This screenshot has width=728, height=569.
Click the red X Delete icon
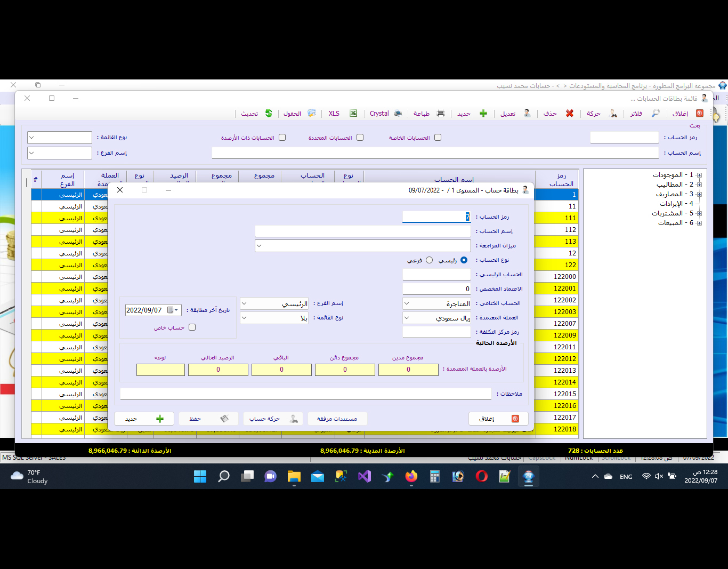[569, 114]
